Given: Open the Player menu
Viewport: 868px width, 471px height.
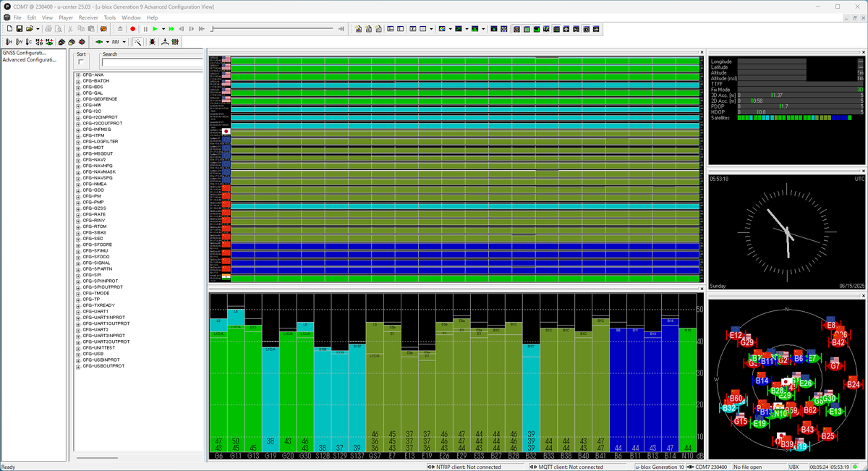Looking at the screenshot, I should click(x=66, y=17).
